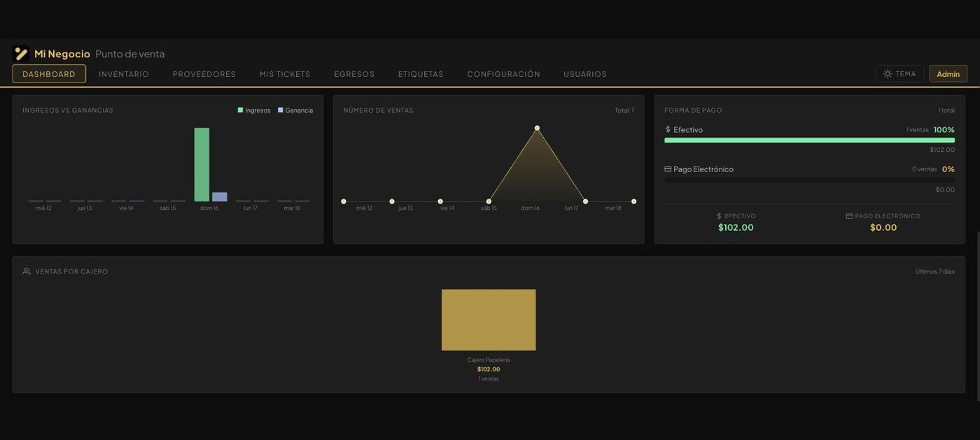Click the card icon beside Pago Electrónico row
This screenshot has width=980, height=440.
pos(668,169)
